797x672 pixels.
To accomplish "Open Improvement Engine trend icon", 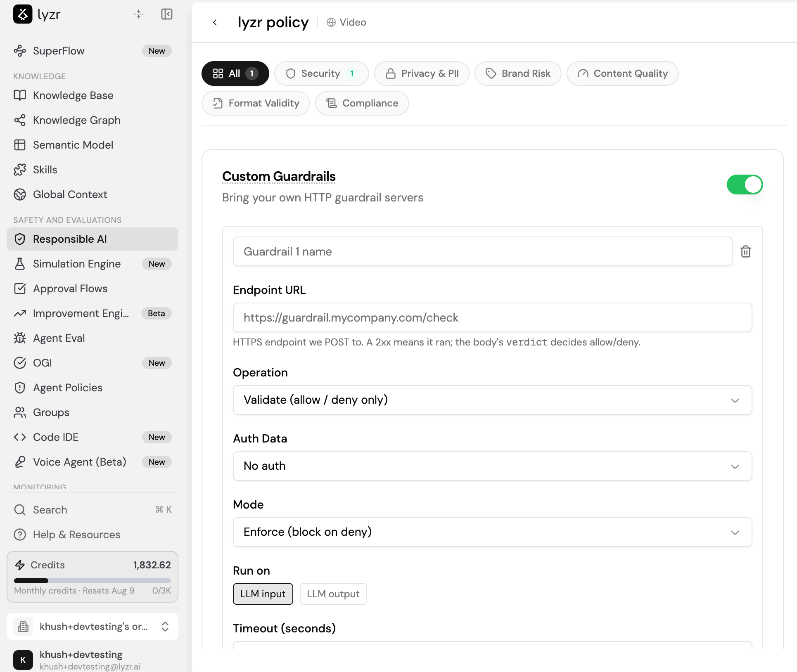I will pos(20,313).
